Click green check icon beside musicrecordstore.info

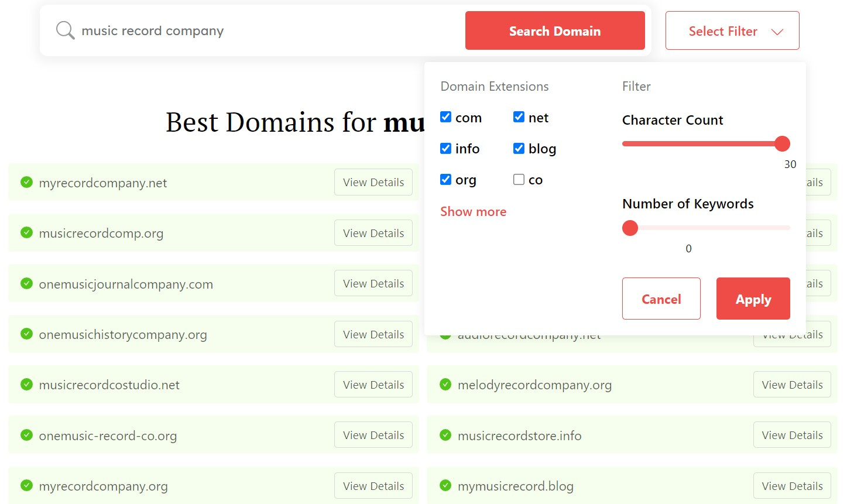click(445, 435)
